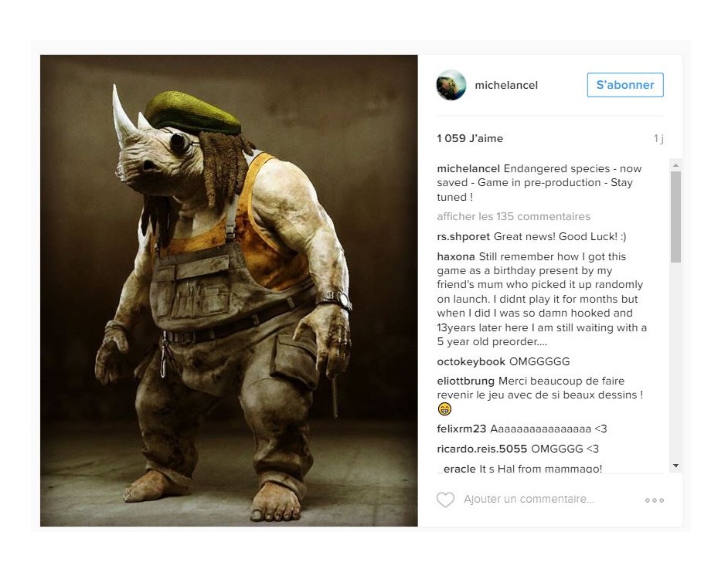This screenshot has height=566, width=728.
Task: Open the haxona commenter profile
Action: point(456,256)
